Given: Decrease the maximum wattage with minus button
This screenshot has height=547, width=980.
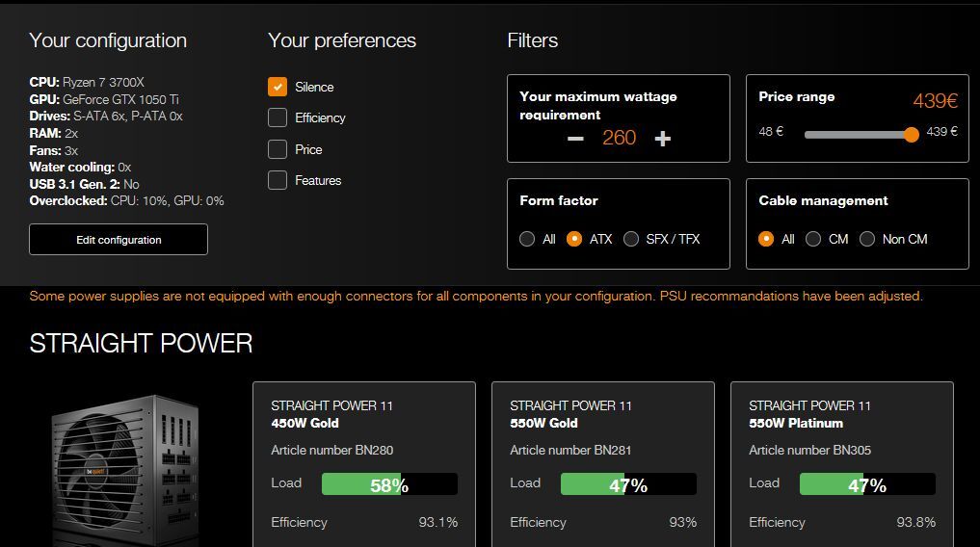Looking at the screenshot, I should (x=575, y=138).
